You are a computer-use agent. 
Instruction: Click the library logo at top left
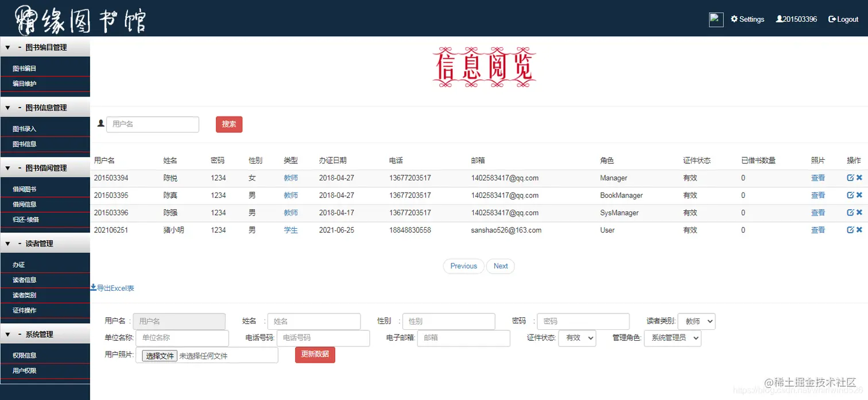point(80,19)
